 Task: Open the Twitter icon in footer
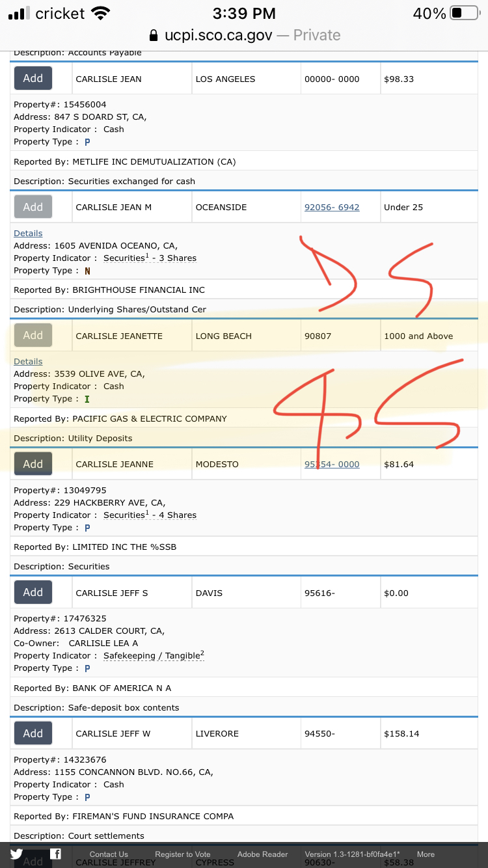17,854
